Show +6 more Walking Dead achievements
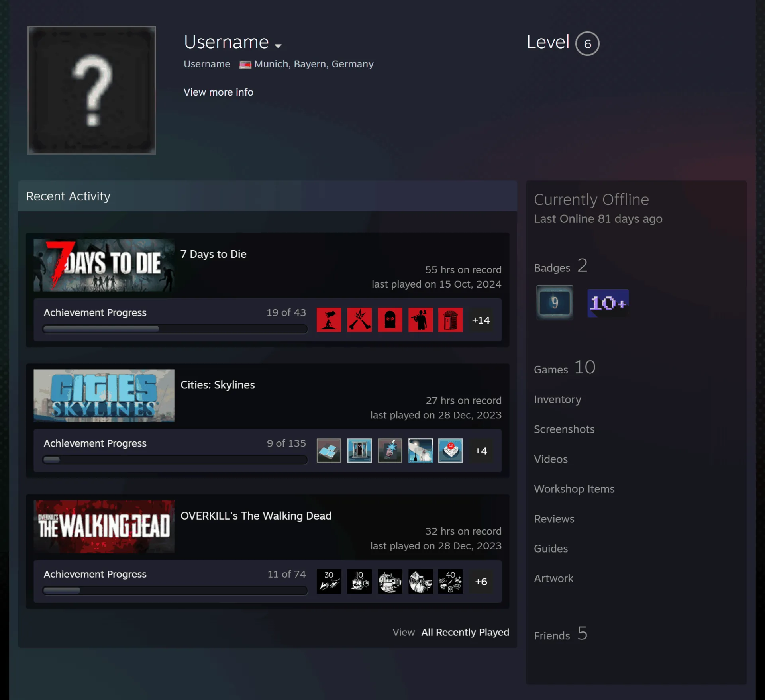The height and width of the screenshot is (700, 765). pyautogui.click(x=481, y=582)
